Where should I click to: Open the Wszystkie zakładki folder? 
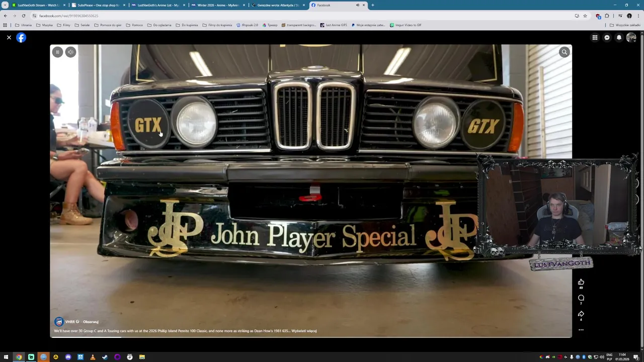tap(625, 25)
